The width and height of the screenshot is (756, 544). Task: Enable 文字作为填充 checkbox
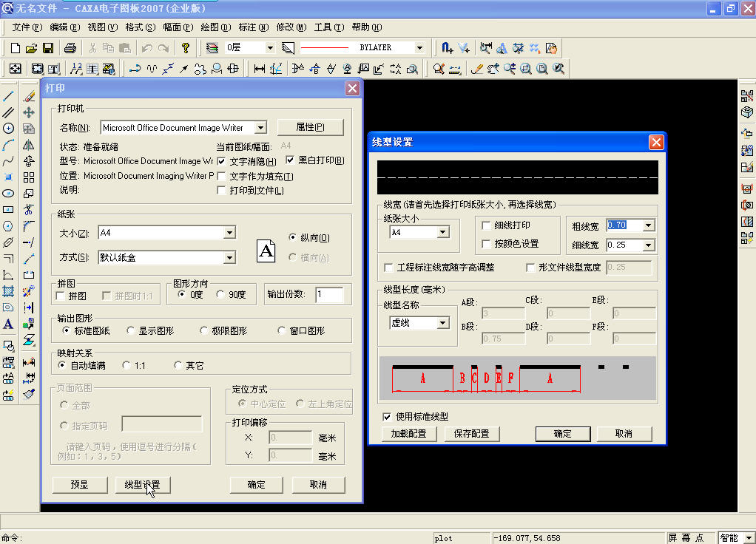[x=222, y=176]
